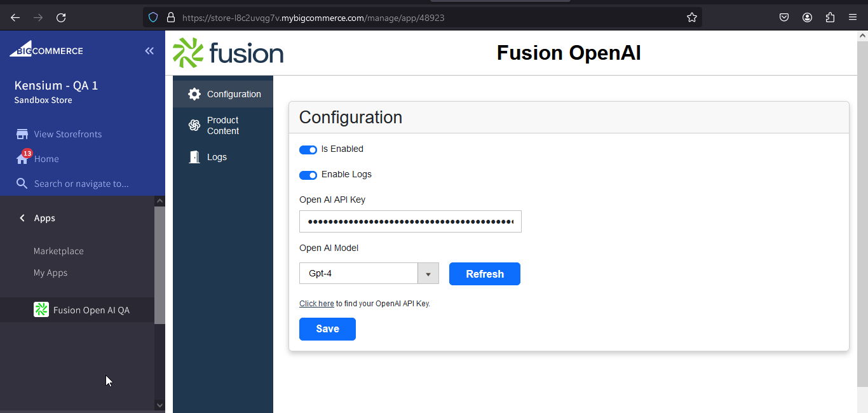Click the Fusion logo
The height and width of the screenshot is (413, 868).
tap(228, 53)
